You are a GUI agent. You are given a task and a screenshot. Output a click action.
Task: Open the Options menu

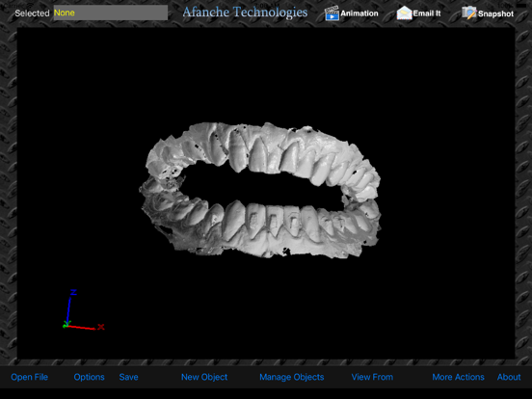point(89,377)
